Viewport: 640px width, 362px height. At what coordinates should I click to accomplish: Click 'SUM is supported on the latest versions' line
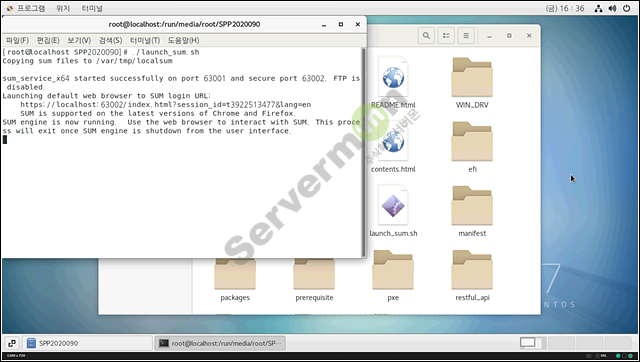coord(158,113)
